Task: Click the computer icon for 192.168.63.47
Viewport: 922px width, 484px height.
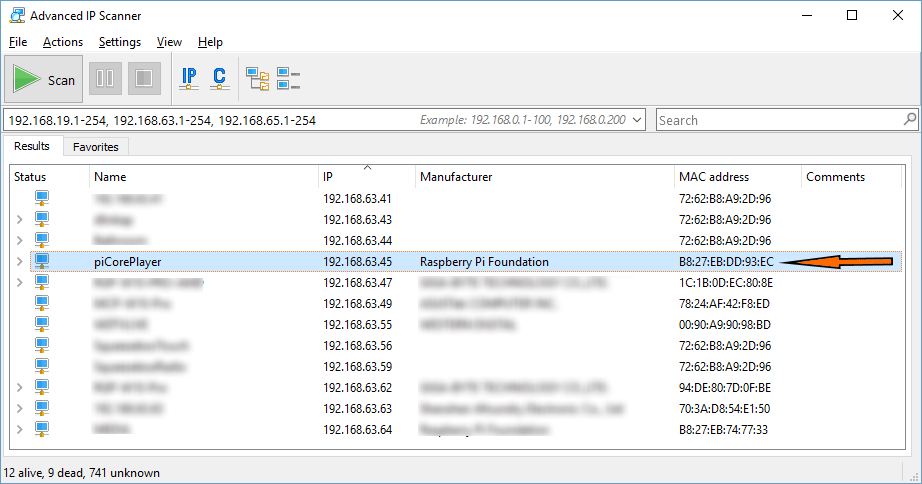Action: click(42, 282)
